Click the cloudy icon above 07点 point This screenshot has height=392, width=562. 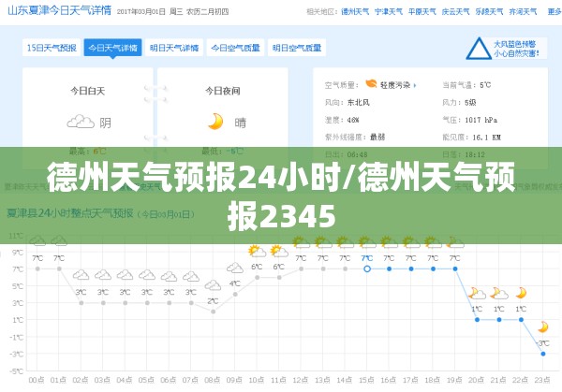pyautogui.click(x=191, y=276)
